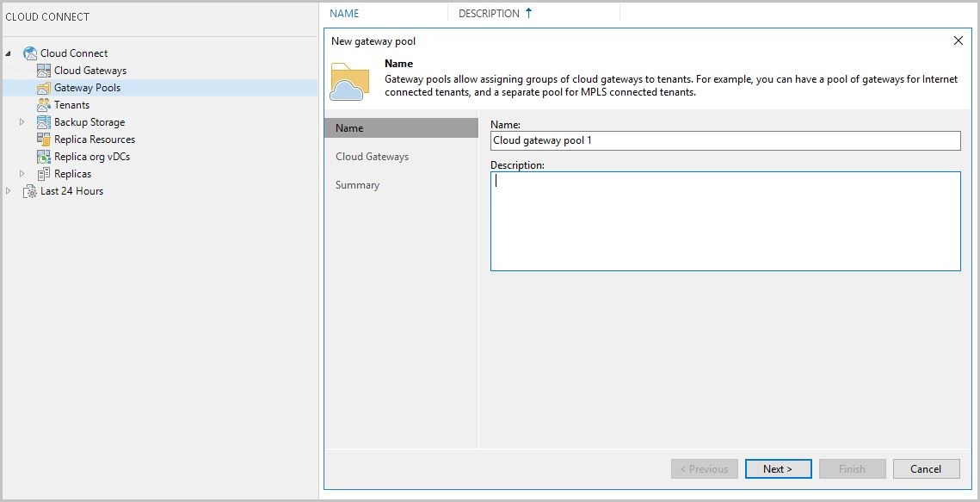Open the Summary wizard step
Image resolution: width=980 pixels, height=502 pixels.
[357, 184]
